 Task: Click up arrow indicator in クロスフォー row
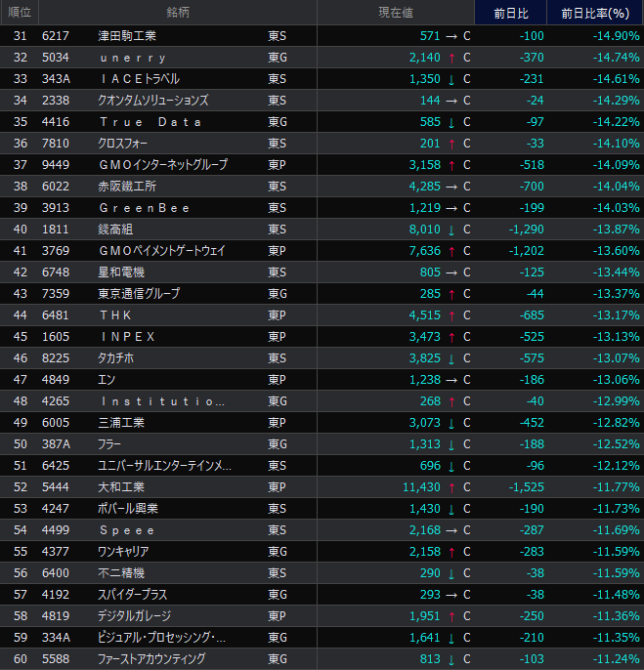(451, 144)
